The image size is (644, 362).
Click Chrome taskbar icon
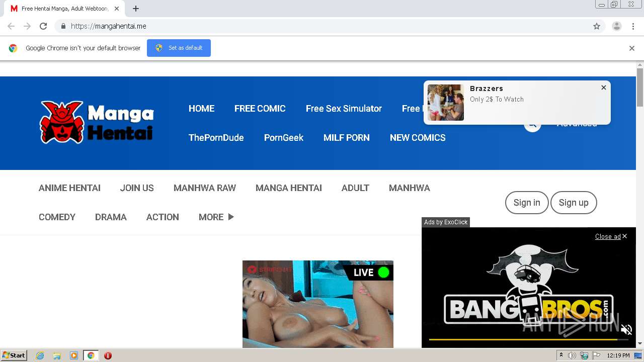click(x=91, y=355)
